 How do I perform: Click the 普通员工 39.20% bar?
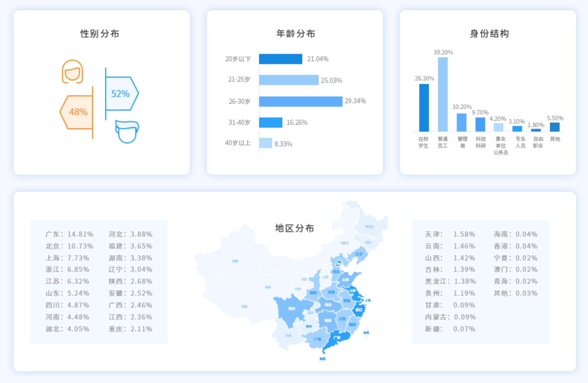(443, 94)
